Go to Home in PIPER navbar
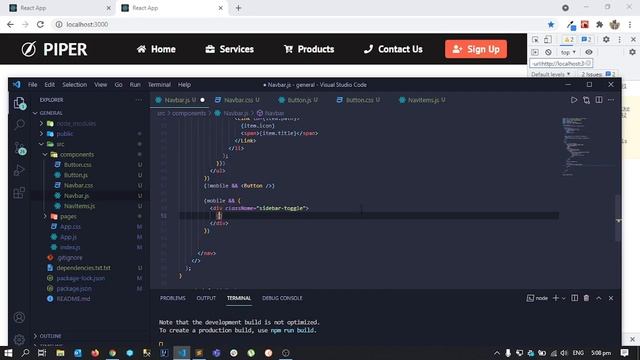 click(156, 49)
